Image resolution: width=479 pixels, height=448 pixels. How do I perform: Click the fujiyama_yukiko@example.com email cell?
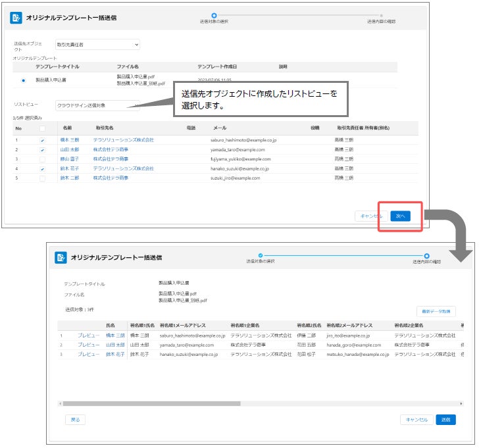(241, 159)
